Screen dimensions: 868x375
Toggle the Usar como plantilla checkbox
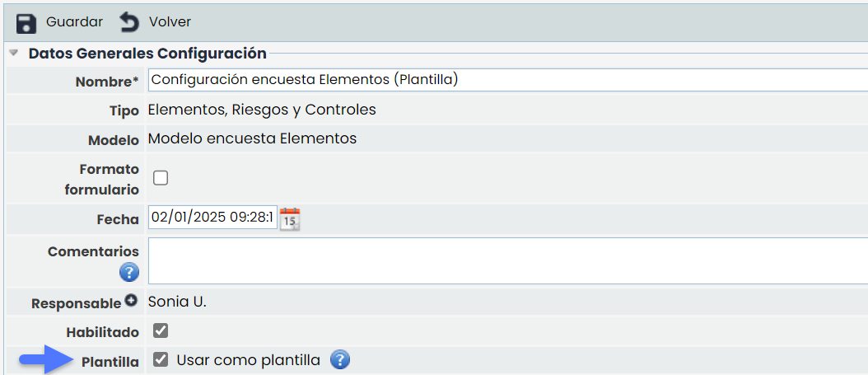click(161, 360)
